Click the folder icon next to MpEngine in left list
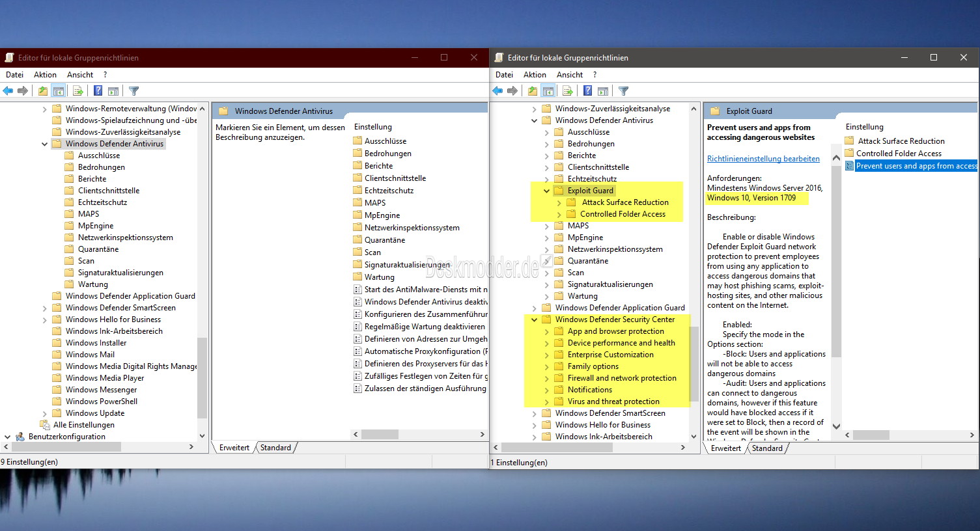This screenshot has width=980, height=531. tap(357, 215)
